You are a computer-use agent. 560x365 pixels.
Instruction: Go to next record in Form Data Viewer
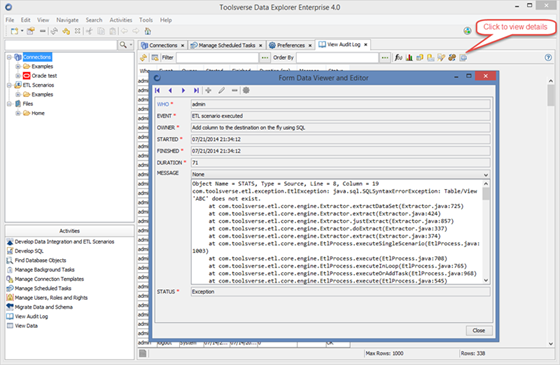pyautogui.click(x=183, y=90)
